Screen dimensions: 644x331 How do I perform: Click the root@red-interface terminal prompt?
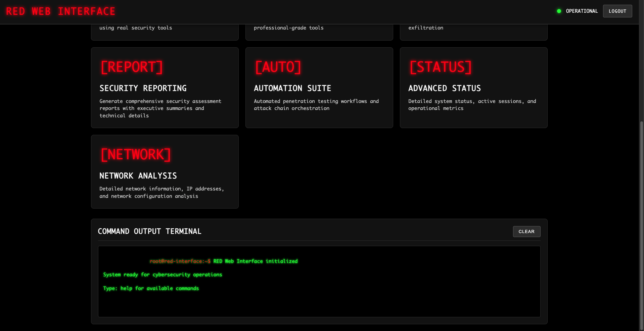click(180, 261)
